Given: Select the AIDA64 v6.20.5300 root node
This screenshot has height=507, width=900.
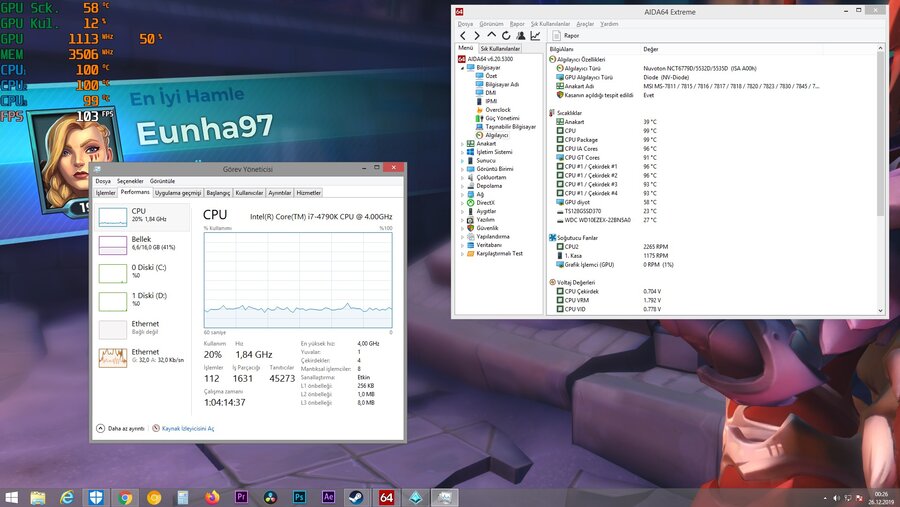Looking at the screenshot, I should (490, 59).
